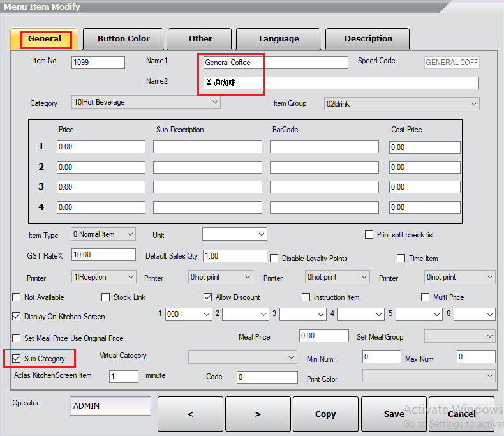Uncheck the Allow Discount checkbox
This screenshot has width=504, height=436.
tap(207, 297)
